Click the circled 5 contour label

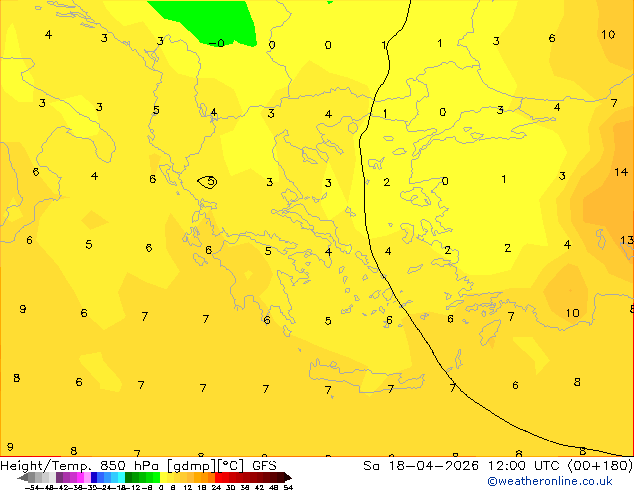tap(207, 182)
